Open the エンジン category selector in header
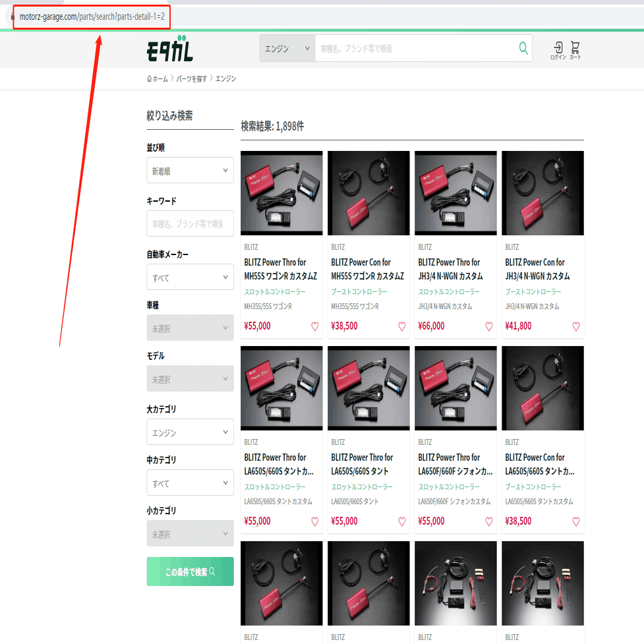644x644 pixels. point(287,49)
